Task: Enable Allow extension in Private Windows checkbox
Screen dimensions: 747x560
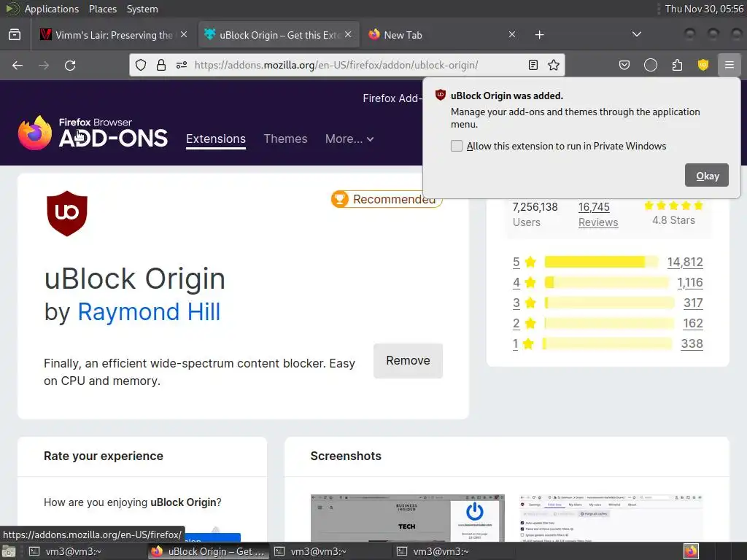Action: 457,146
